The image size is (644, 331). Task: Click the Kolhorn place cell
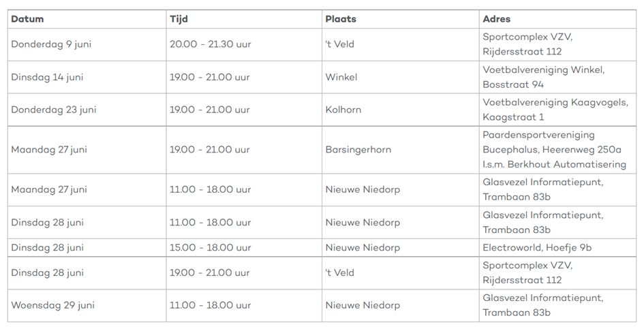pyautogui.click(x=343, y=110)
